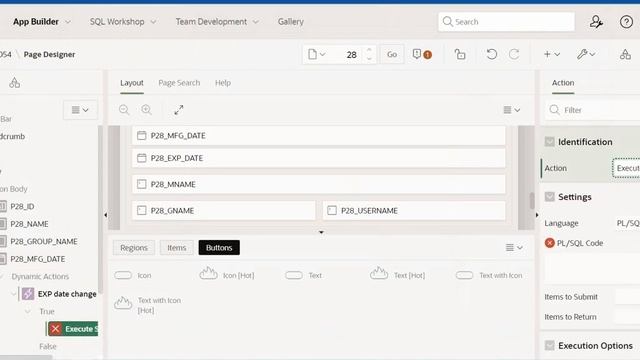The height and width of the screenshot is (360, 640).
Task: Select P28_GROUP_NAME in the tree
Action: (x=44, y=242)
